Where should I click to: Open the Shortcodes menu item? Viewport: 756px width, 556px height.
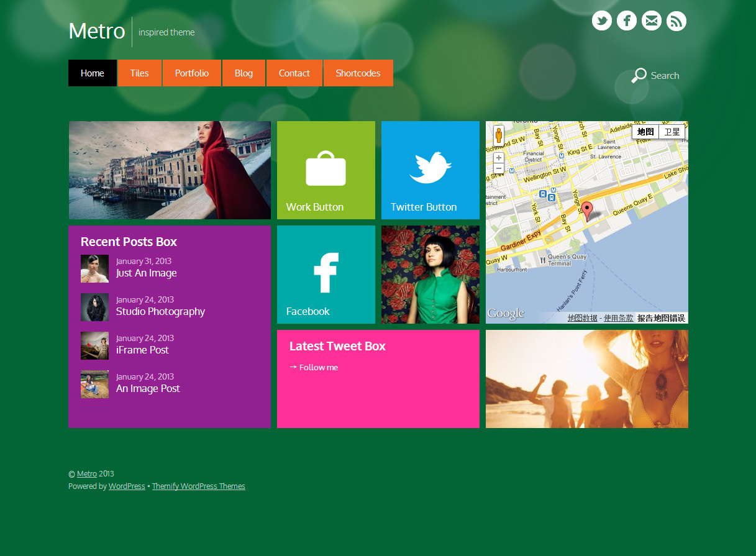pyautogui.click(x=358, y=73)
